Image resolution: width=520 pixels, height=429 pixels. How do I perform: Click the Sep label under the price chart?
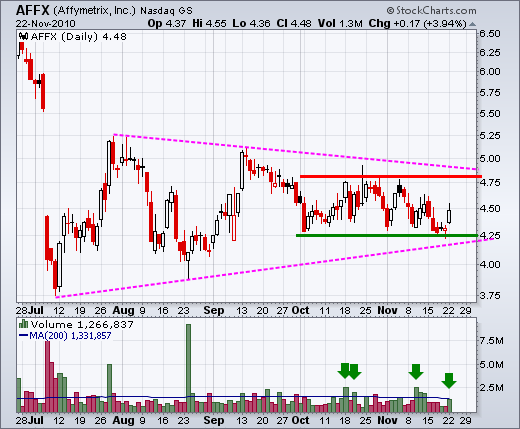(x=214, y=310)
